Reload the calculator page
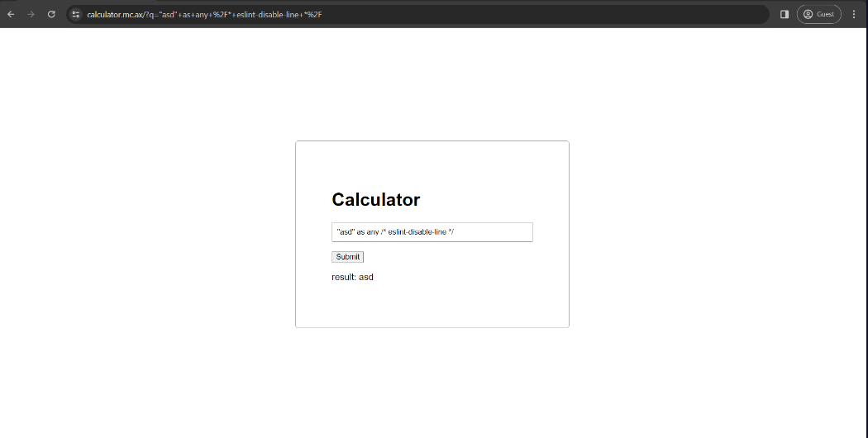The width and height of the screenshot is (868, 438). [51, 14]
